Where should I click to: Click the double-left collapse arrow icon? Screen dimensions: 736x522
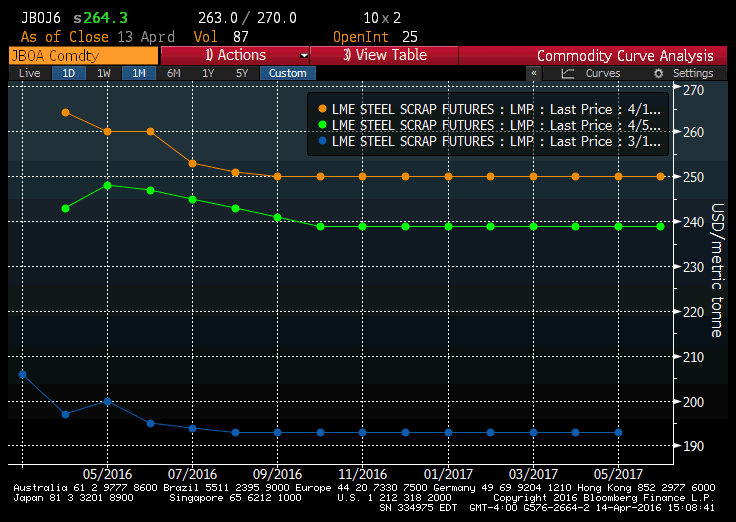(x=534, y=74)
